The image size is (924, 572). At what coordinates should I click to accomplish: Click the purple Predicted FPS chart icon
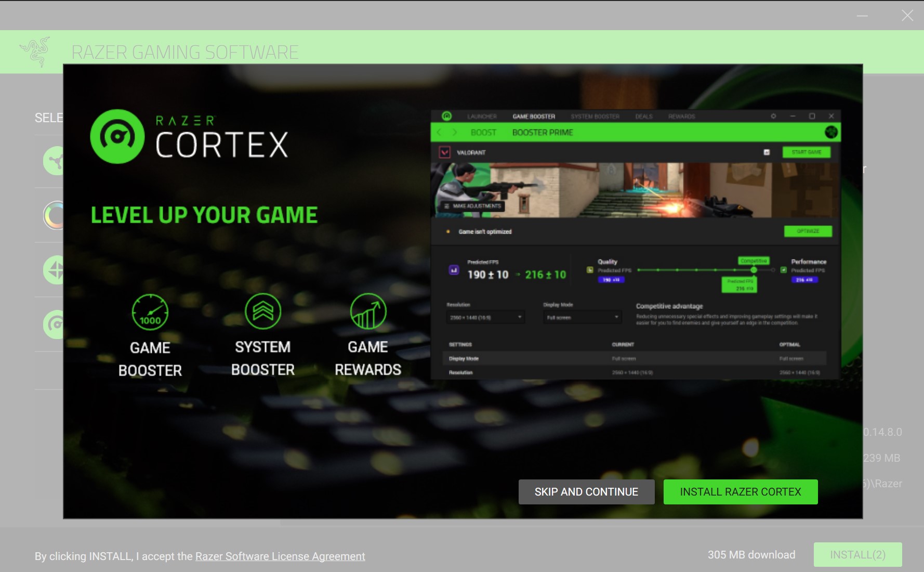coord(454,270)
